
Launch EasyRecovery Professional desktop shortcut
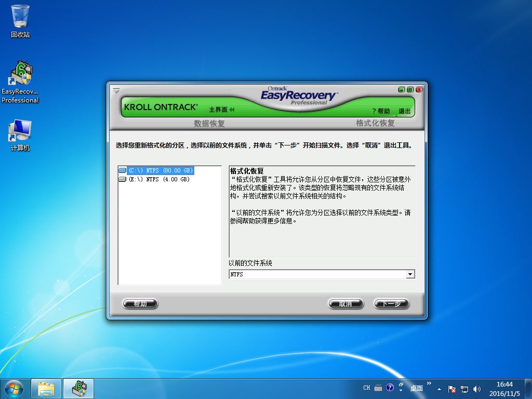click(x=20, y=82)
